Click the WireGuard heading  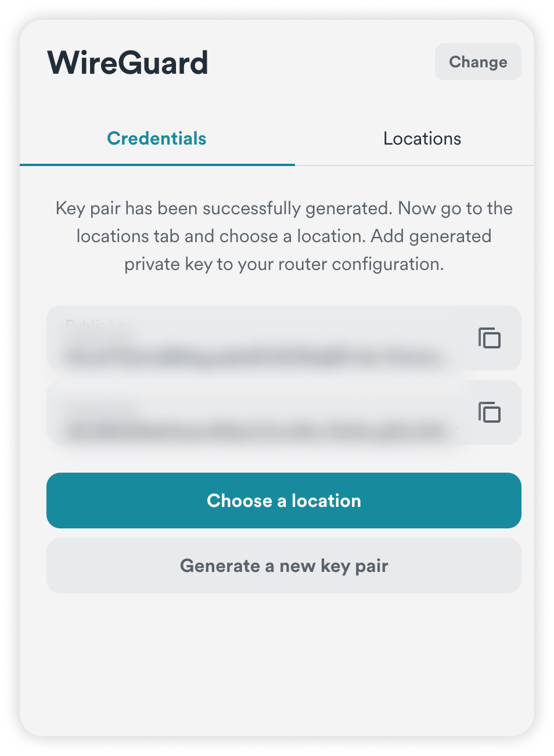[x=128, y=63]
